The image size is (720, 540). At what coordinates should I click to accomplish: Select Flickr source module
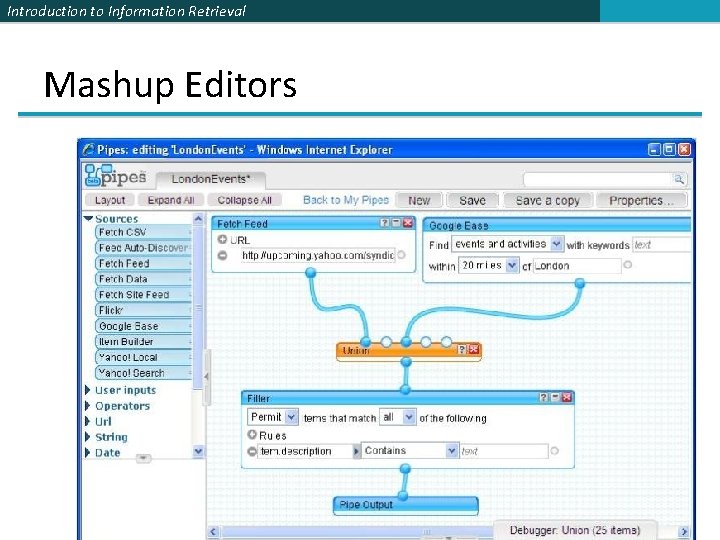click(x=143, y=310)
